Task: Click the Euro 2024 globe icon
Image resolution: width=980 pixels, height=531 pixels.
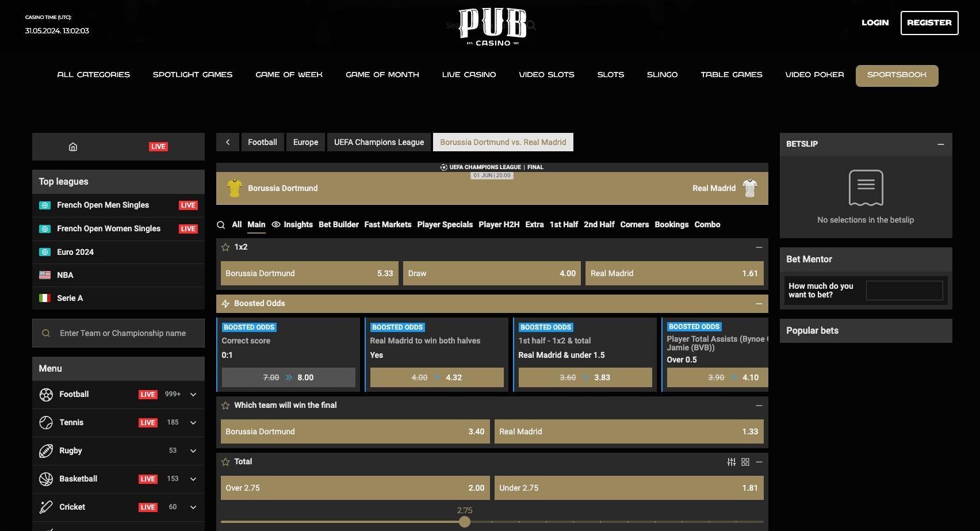Action: (45, 252)
